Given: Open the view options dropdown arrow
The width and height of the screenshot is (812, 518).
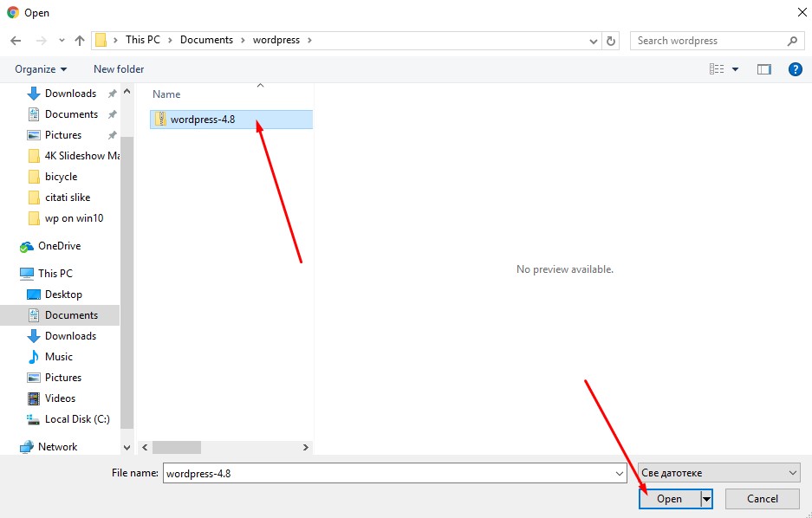Looking at the screenshot, I should [736, 69].
